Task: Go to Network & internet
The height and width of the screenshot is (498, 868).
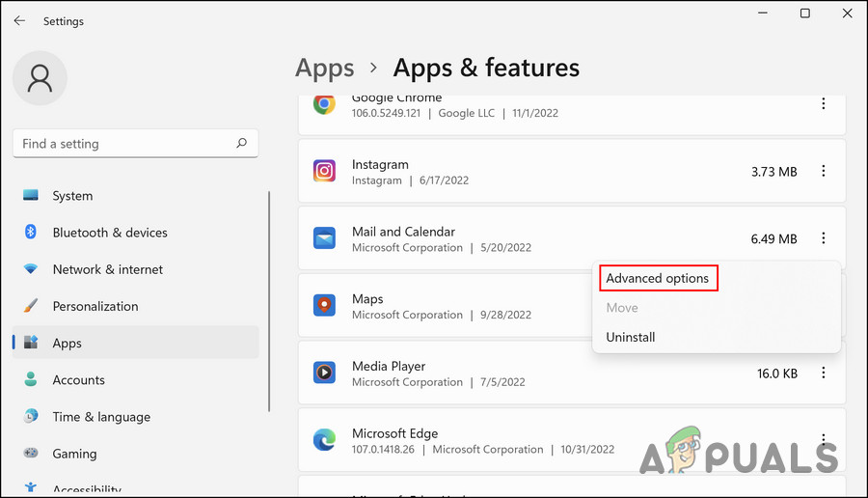Action: click(136, 269)
